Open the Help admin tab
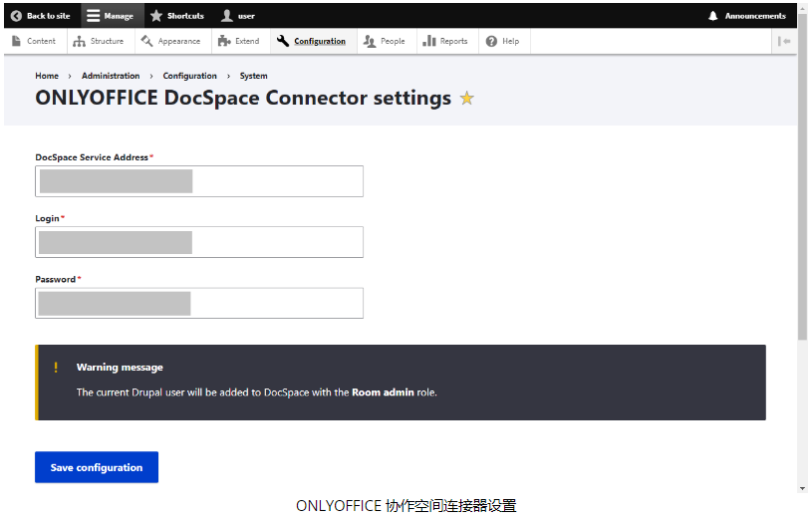The width and height of the screenshot is (812, 519). [x=510, y=41]
